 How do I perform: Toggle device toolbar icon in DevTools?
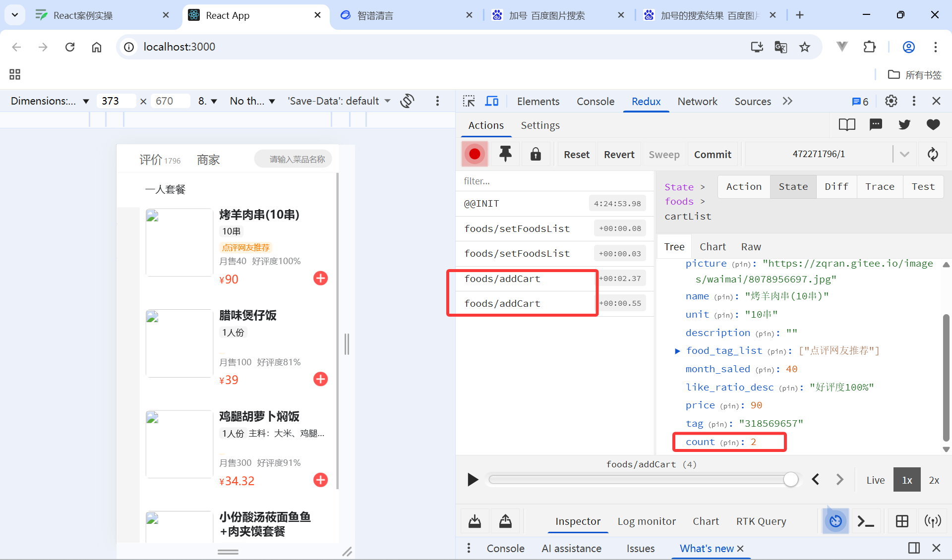tap(492, 101)
